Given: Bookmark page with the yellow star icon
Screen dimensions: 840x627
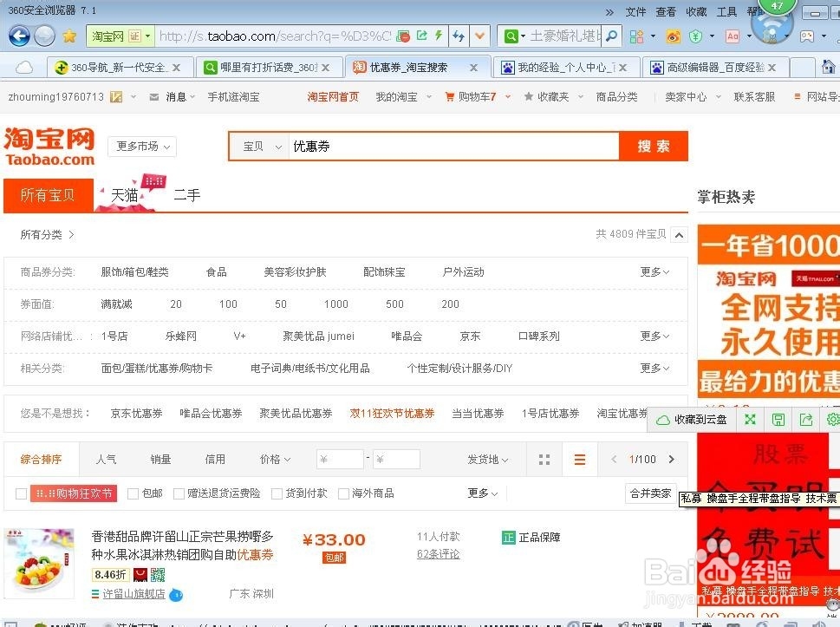Looking at the screenshot, I should [69, 36].
